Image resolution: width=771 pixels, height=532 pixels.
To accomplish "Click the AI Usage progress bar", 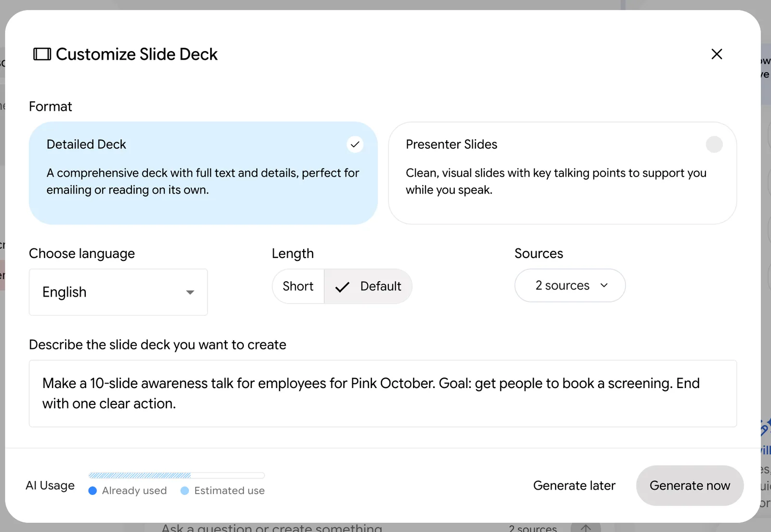I will pos(176,475).
